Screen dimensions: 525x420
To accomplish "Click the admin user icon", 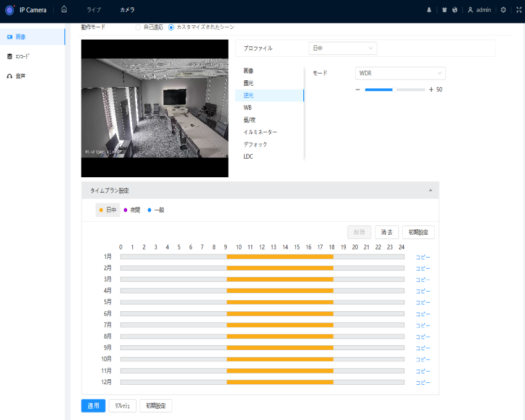I will click(x=471, y=10).
